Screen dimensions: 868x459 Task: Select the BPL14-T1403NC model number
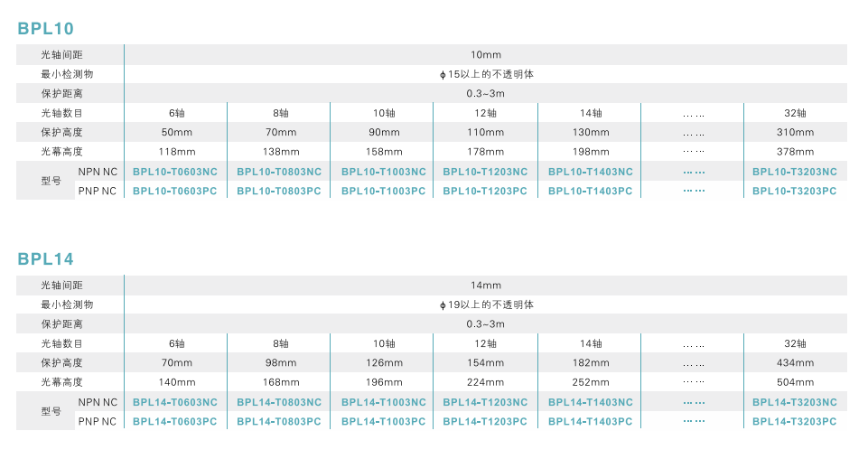591,402
